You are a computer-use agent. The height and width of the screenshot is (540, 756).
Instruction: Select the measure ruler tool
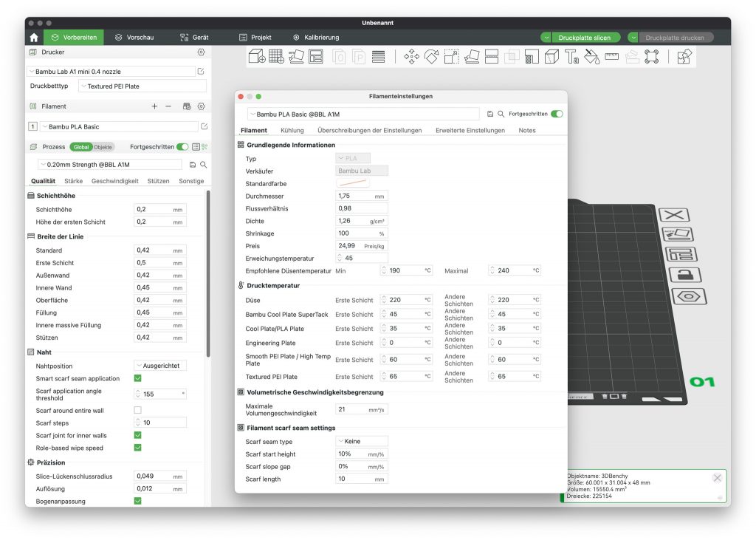[611, 56]
